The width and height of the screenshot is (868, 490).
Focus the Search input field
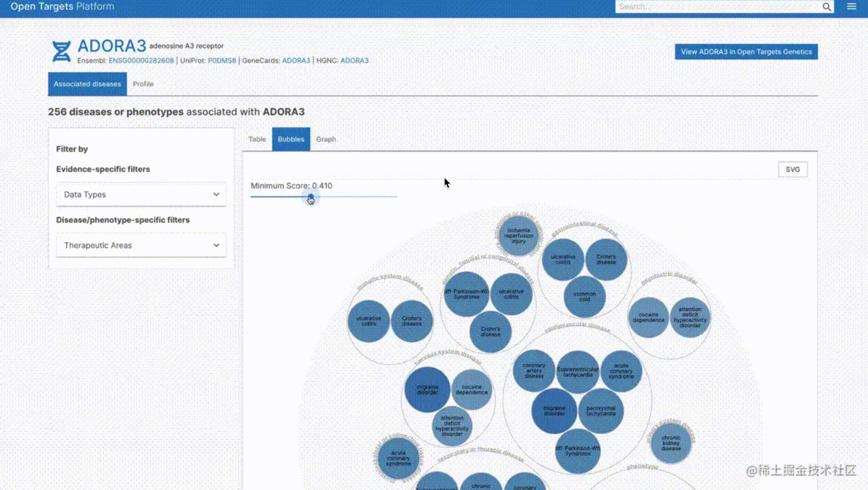pyautogui.click(x=718, y=7)
